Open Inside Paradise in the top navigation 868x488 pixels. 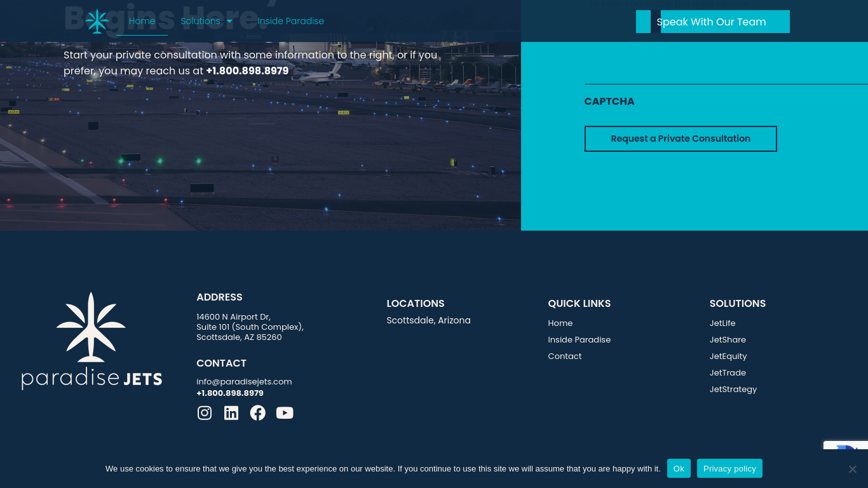[290, 21]
